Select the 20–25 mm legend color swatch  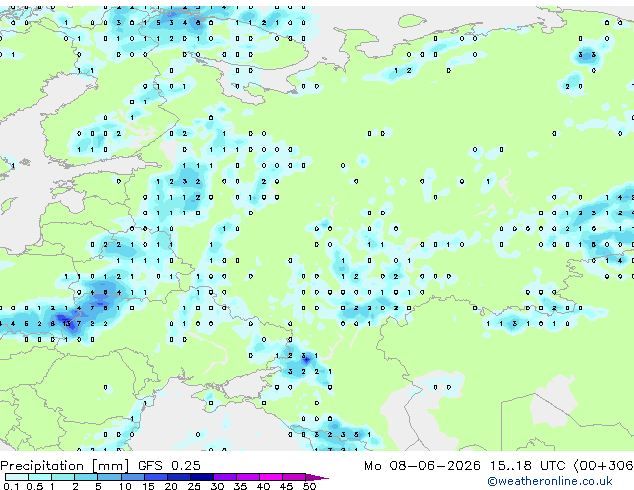tap(178, 477)
